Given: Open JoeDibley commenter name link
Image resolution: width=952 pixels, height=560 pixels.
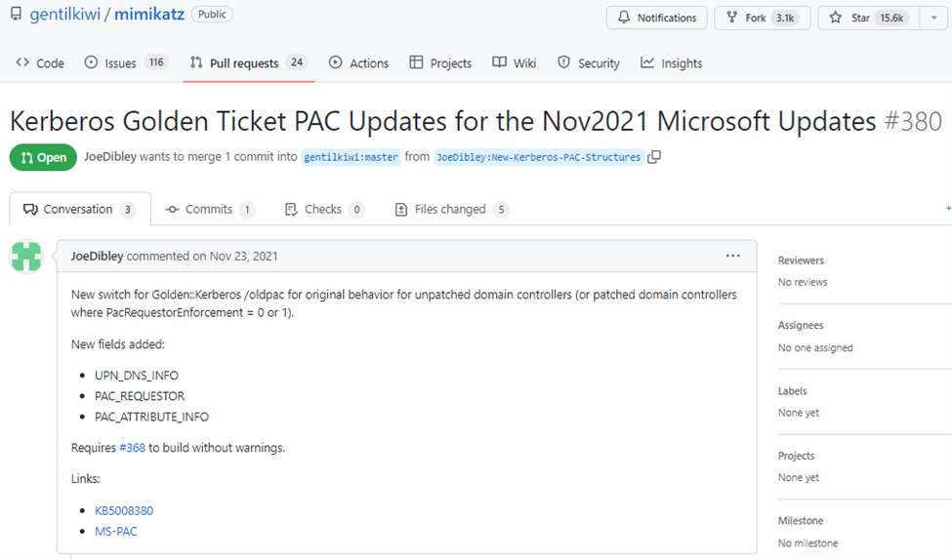Looking at the screenshot, I should pyautogui.click(x=97, y=256).
